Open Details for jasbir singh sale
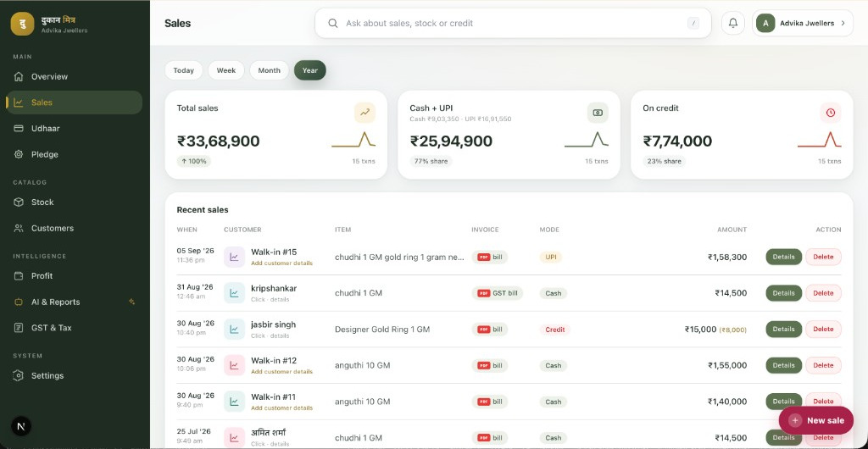 tap(784, 329)
